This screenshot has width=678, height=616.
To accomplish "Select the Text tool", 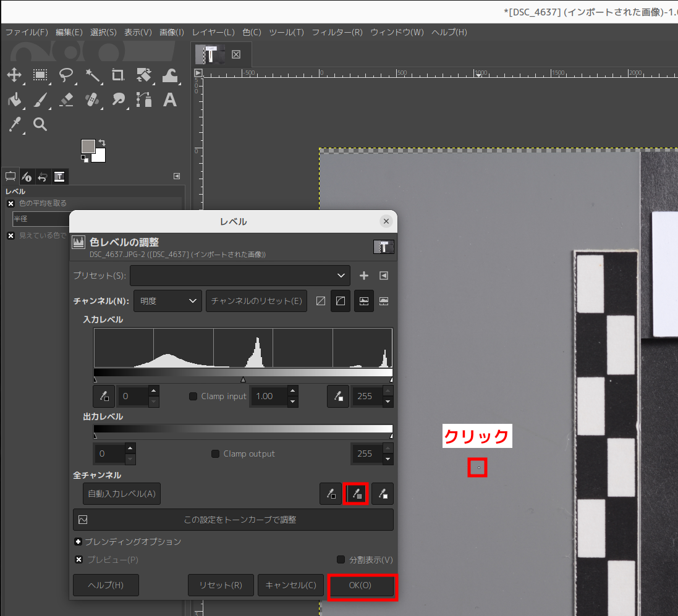I will tap(170, 100).
